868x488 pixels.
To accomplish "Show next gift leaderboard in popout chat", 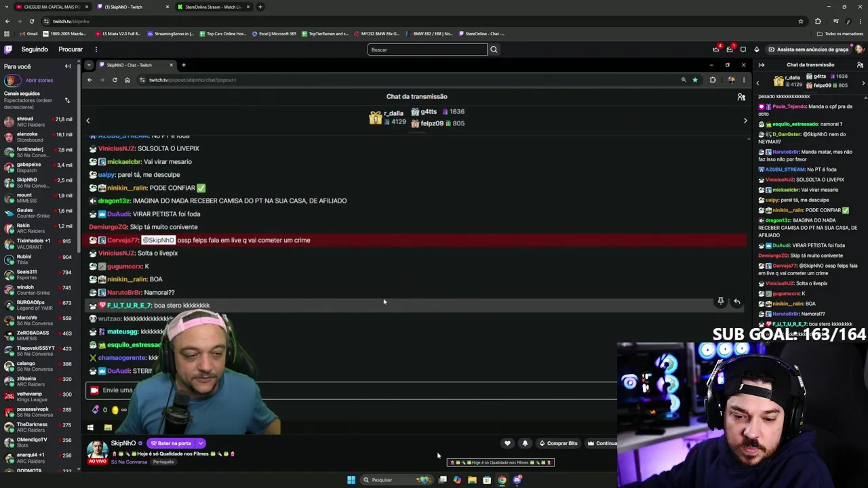I will [x=745, y=121].
